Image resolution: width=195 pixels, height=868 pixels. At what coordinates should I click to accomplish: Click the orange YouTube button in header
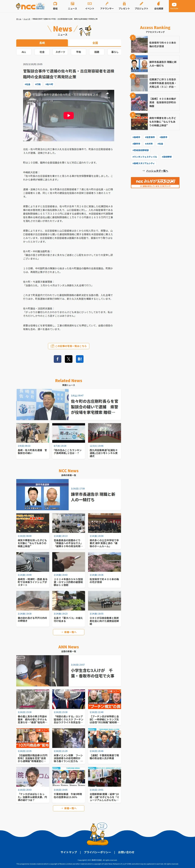pyautogui.click(x=174, y=6)
